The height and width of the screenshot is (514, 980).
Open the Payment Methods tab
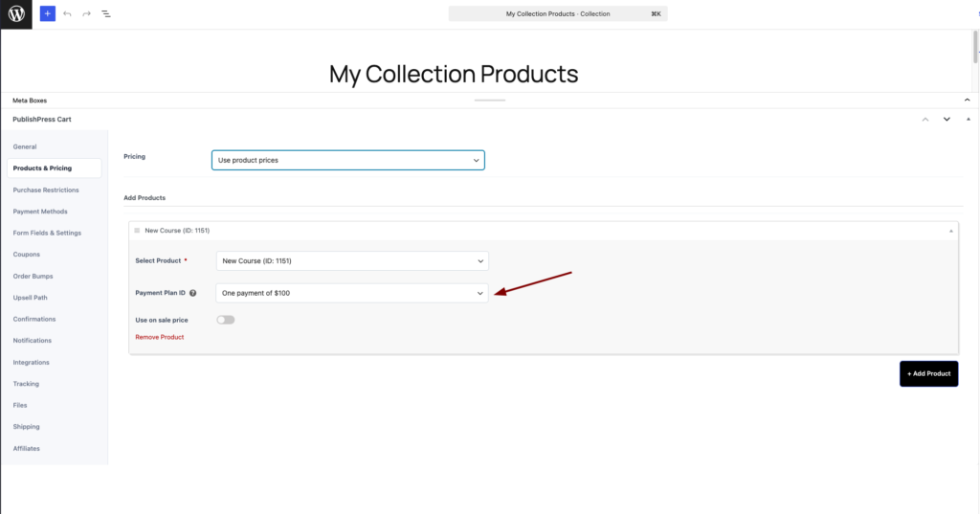click(x=40, y=212)
